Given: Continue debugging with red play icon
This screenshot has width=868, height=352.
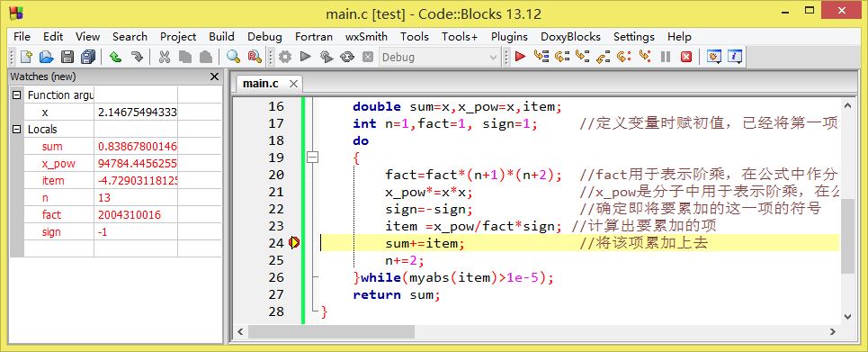Looking at the screenshot, I should click(520, 57).
